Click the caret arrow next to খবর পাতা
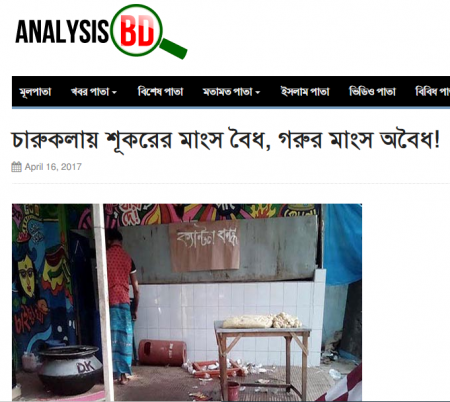This screenshot has height=402, width=450. pyautogui.click(x=114, y=93)
